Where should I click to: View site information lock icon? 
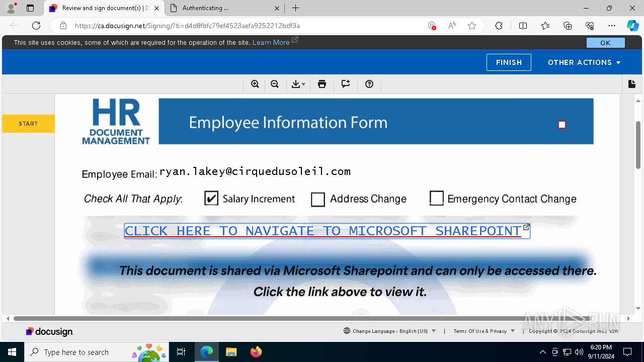click(x=63, y=26)
